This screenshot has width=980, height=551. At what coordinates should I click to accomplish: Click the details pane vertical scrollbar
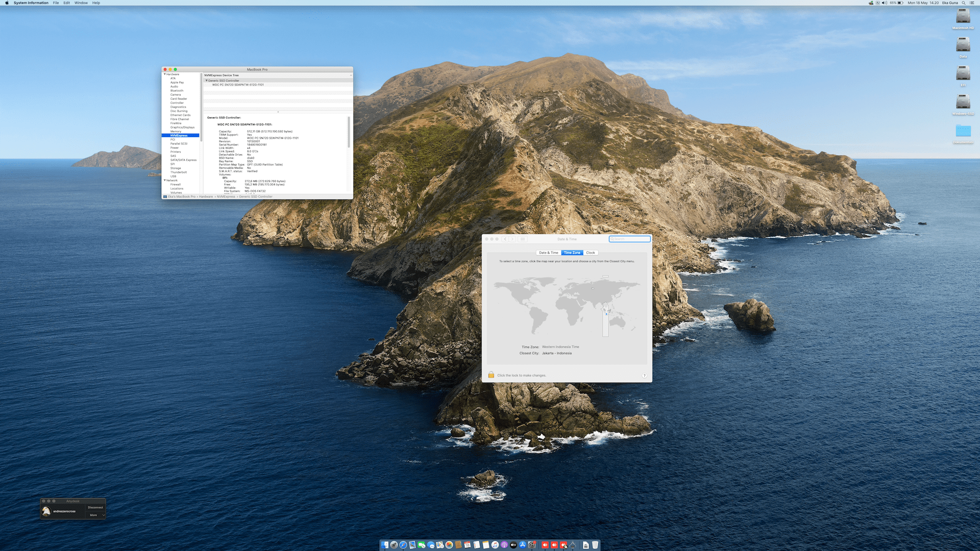[x=349, y=133]
